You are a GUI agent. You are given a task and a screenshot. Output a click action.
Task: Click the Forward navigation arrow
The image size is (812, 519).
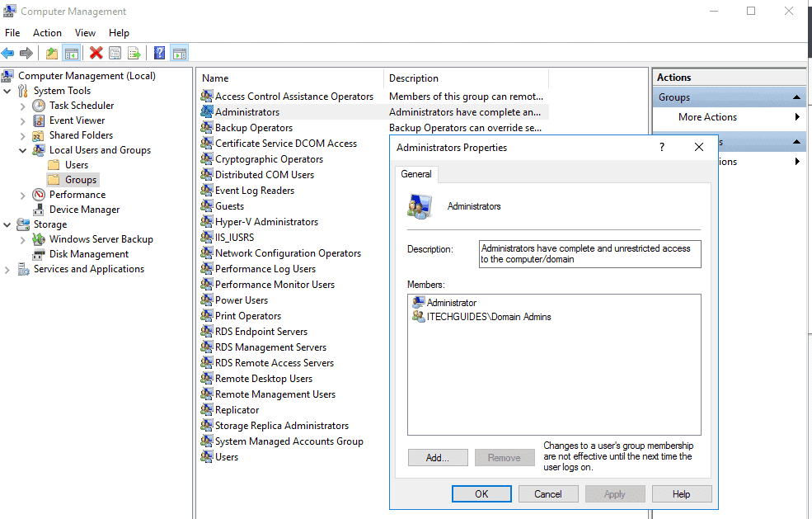pyautogui.click(x=26, y=52)
